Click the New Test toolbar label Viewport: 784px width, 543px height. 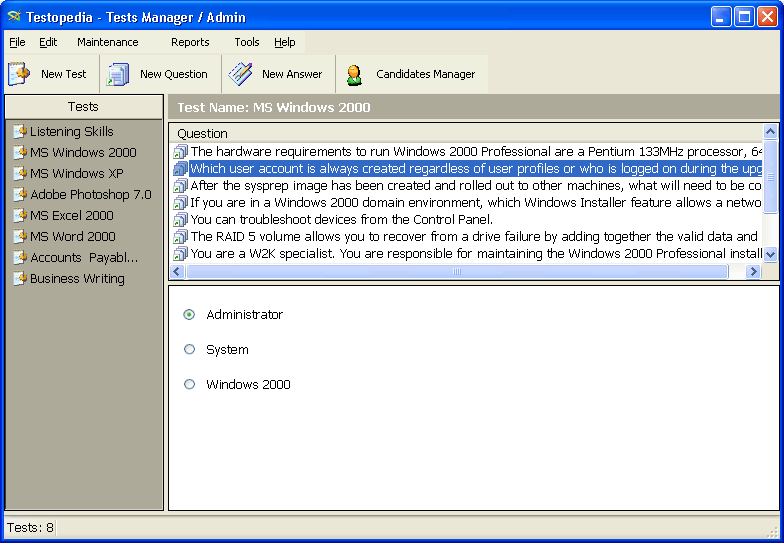tap(64, 74)
